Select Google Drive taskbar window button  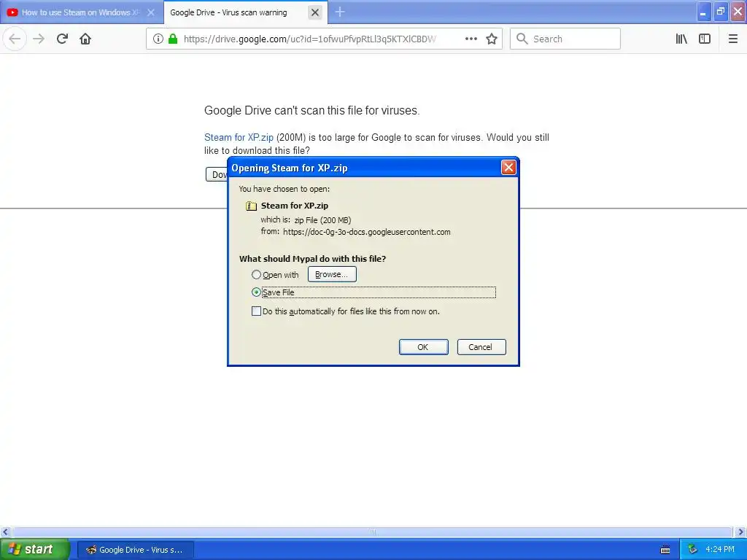coord(135,550)
